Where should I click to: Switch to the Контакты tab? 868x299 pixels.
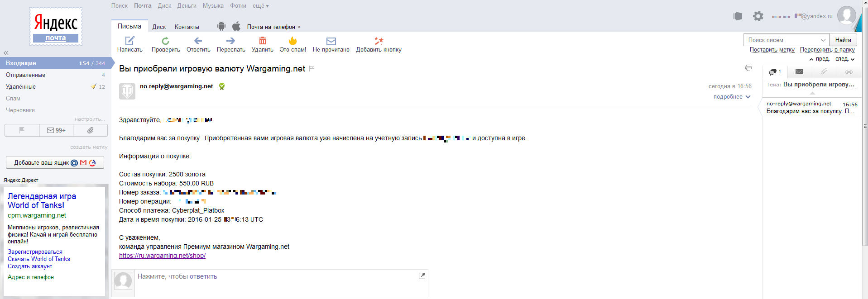(x=187, y=27)
